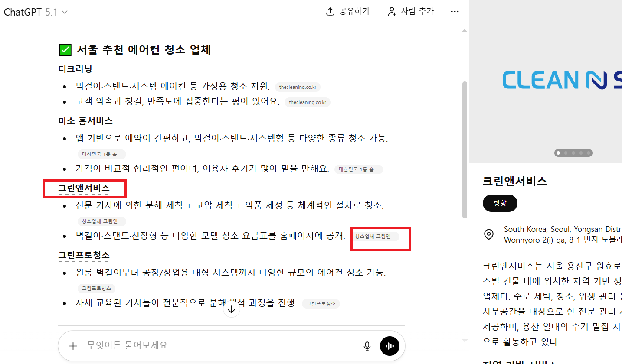Click the 사람 추가 add-person icon
The image size is (622, 364).
(391, 11)
